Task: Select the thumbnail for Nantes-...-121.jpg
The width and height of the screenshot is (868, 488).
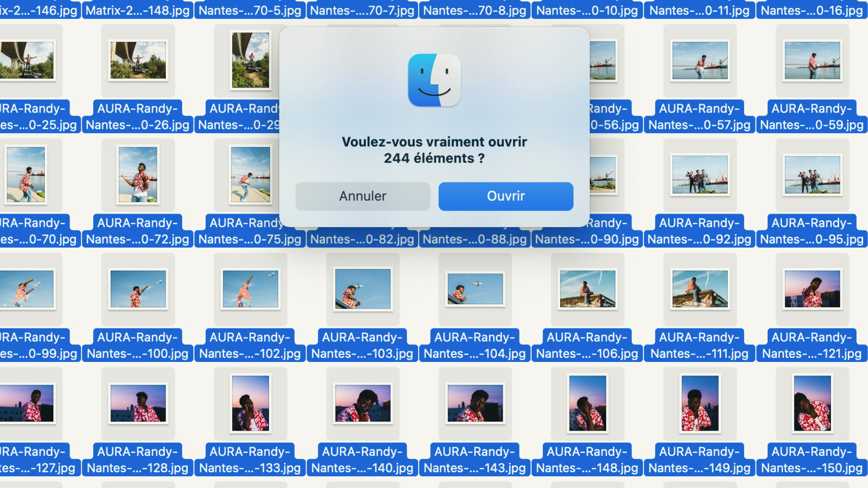Action: click(812, 289)
